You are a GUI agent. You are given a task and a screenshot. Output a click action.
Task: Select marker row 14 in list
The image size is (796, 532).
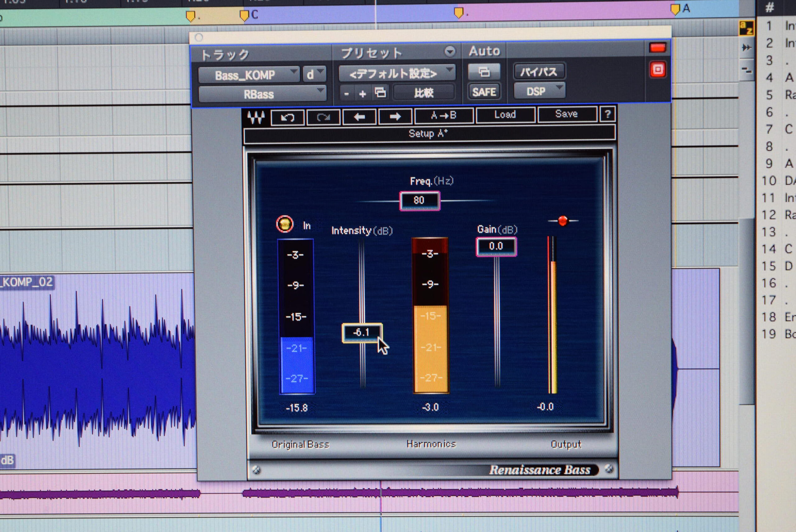click(x=778, y=249)
